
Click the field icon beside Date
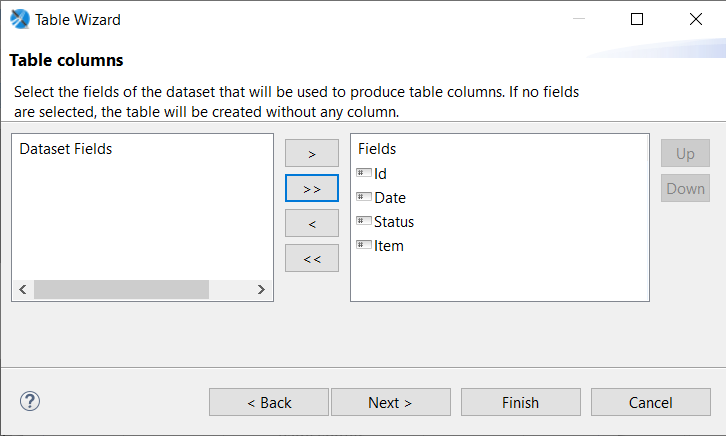tap(363, 197)
